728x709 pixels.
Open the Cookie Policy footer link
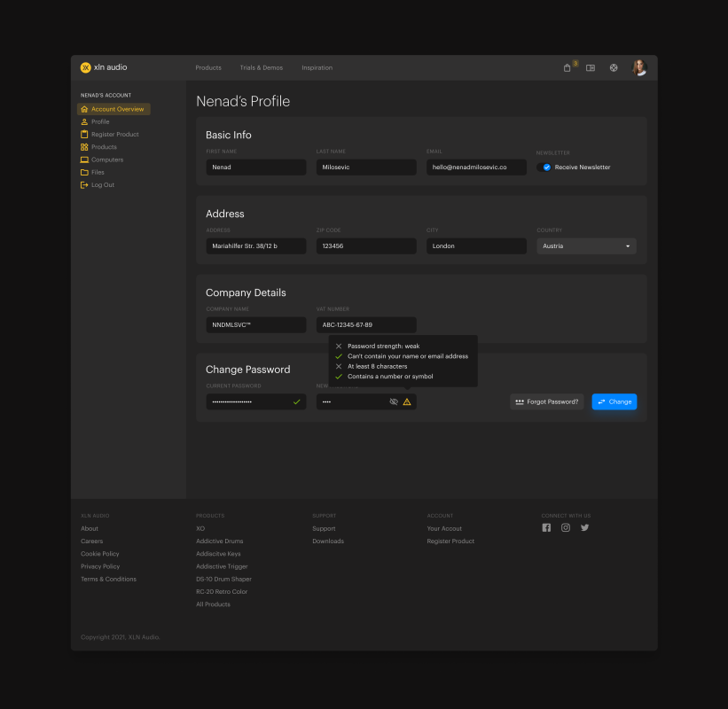click(x=99, y=554)
